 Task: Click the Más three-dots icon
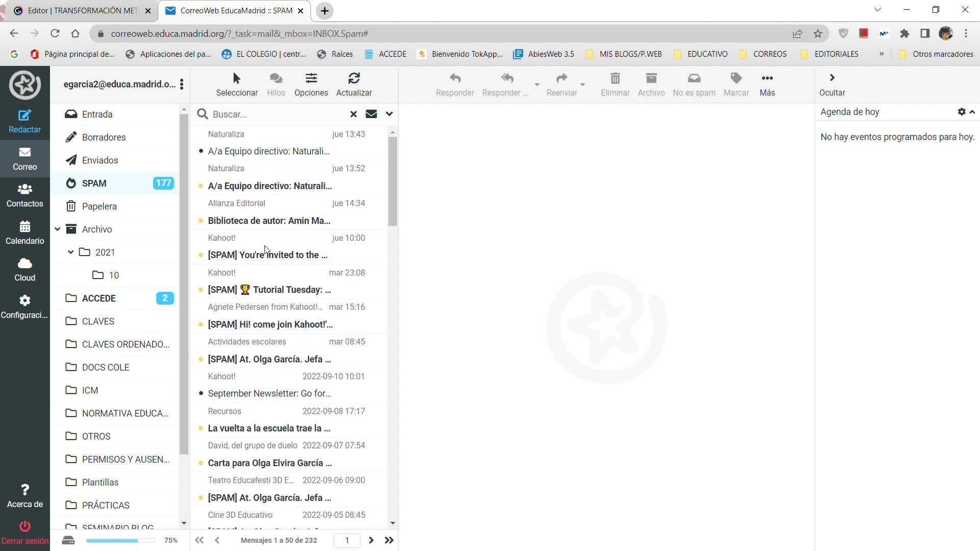[x=767, y=79]
